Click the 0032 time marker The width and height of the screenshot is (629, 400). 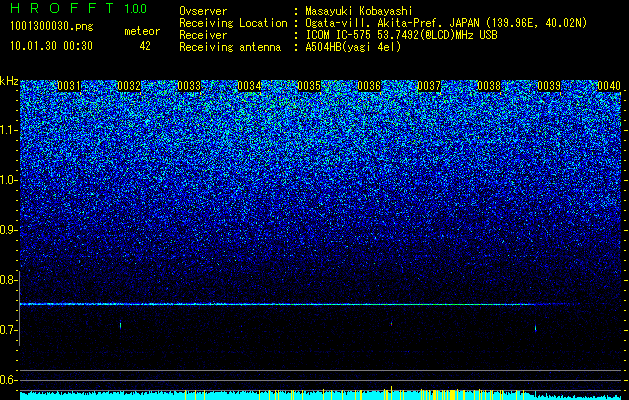point(129,86)
